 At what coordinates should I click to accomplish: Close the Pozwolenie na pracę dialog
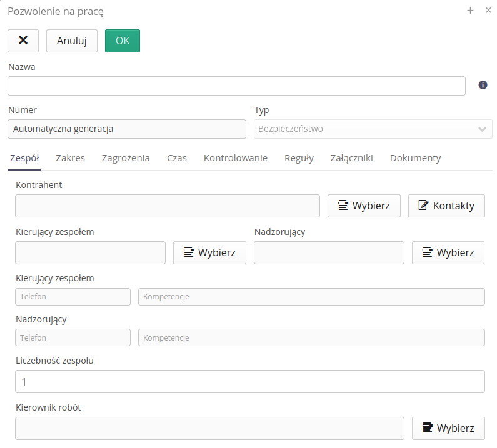point(488,11)
